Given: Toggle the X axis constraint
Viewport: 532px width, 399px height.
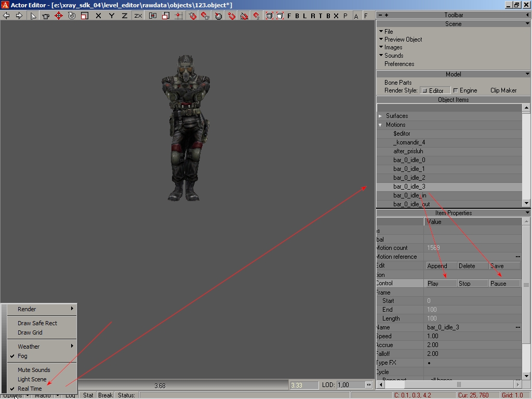Looking at the screenshot, I should tap(98, 16).
